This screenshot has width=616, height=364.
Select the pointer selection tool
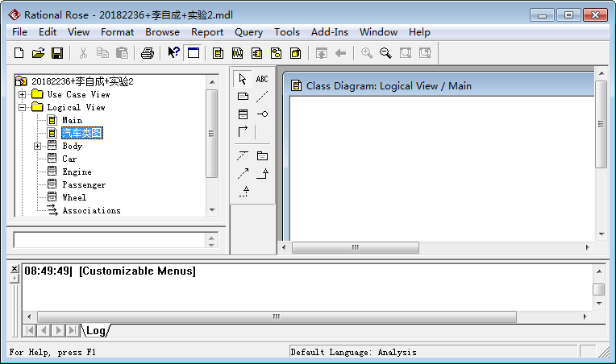click(243, 79)
